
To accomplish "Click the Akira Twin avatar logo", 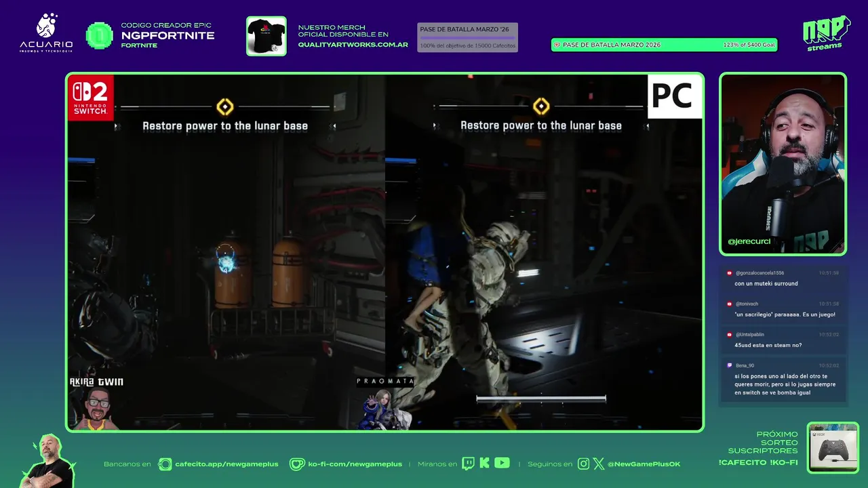I will click(x=97, y=403).
